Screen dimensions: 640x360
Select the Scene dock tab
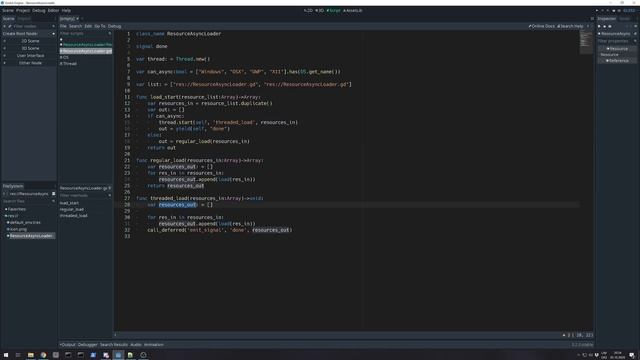[9, 19]
